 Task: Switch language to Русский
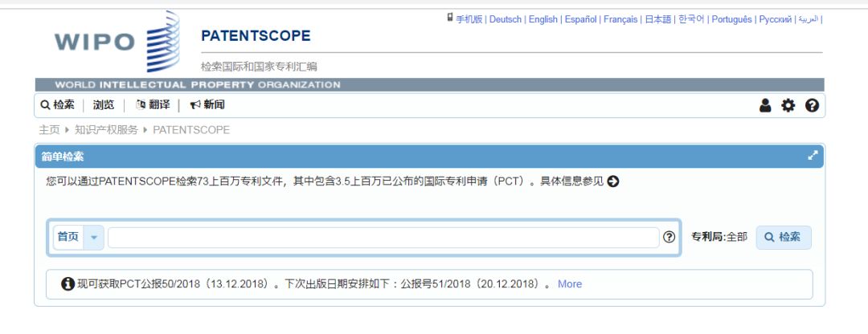775,19
